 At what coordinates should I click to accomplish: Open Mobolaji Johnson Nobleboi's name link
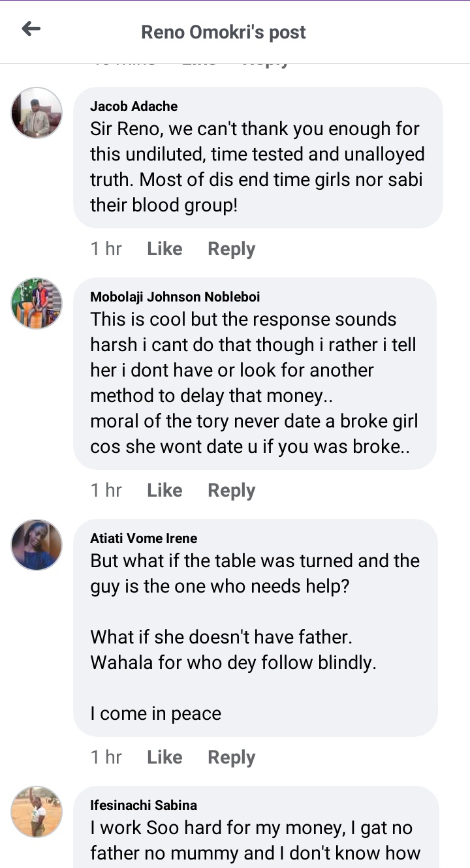click(x=175, y=297)
